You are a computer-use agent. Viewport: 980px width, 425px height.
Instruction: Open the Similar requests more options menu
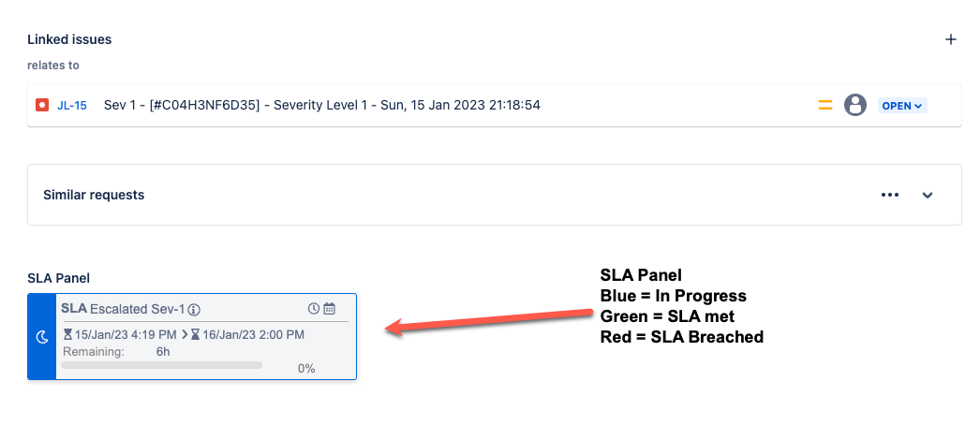(x=889, y=195)
